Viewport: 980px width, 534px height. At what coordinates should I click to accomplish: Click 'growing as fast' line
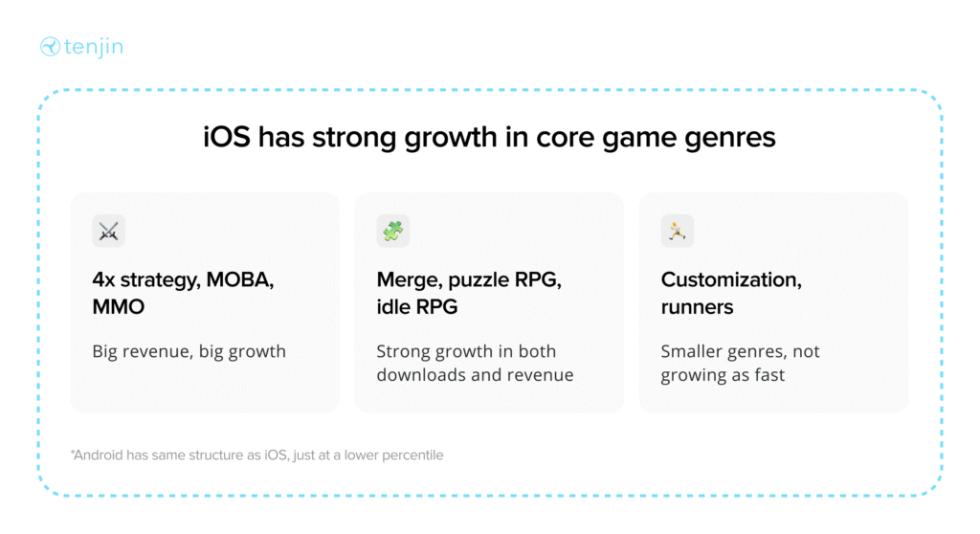(x=723, y=375)
